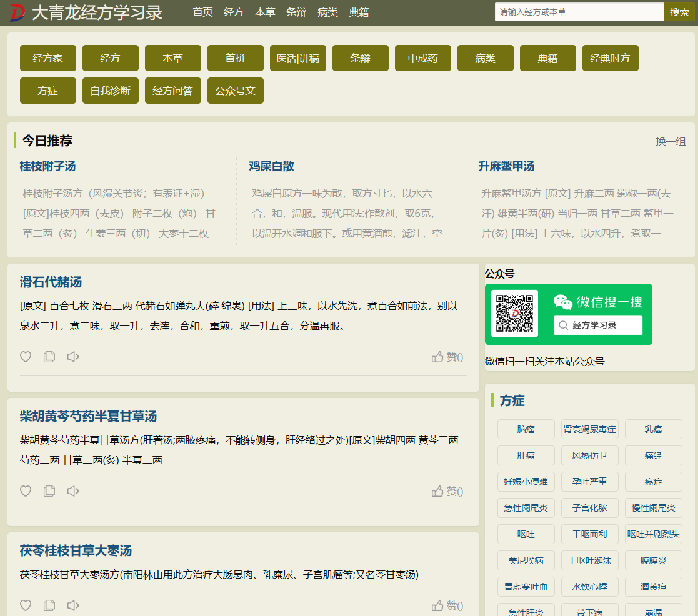Viewport: 698px width, 616px height.
Task: Click the 搜索 search button
Action: pyautogui.click(x=679, y=12)
